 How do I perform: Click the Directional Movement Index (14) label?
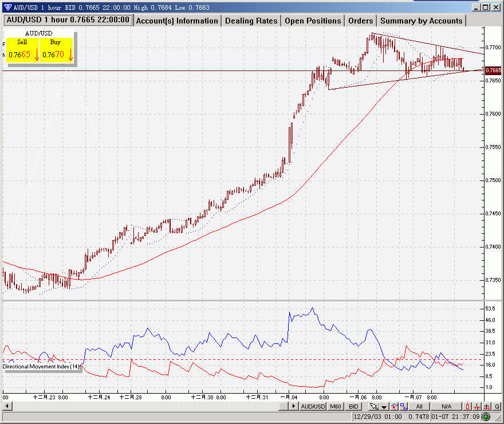41,367
